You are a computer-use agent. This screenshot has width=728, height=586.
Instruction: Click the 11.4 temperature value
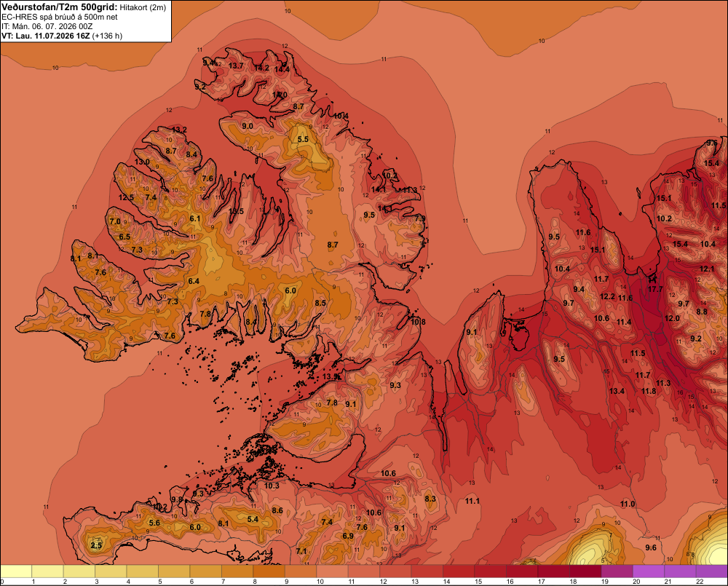624,322
